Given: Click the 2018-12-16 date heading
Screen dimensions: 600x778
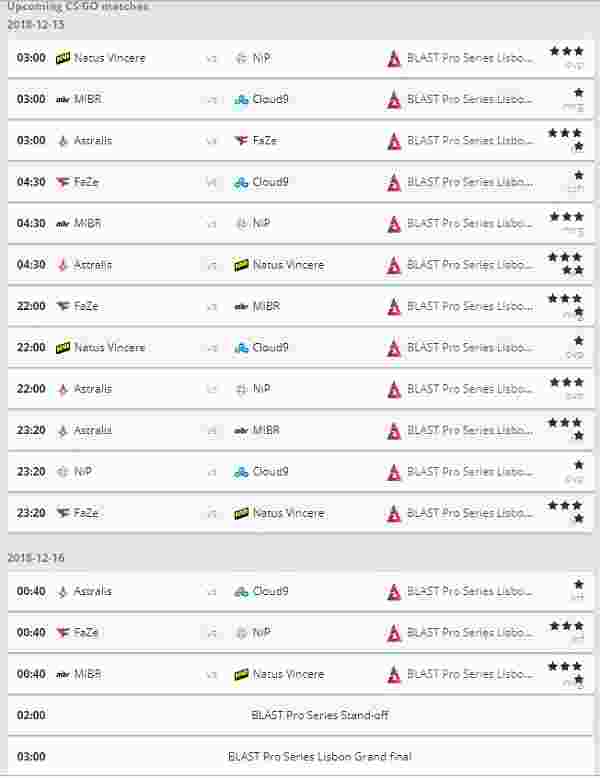Looking at the screenshot, I should click(x=36, y=558).
